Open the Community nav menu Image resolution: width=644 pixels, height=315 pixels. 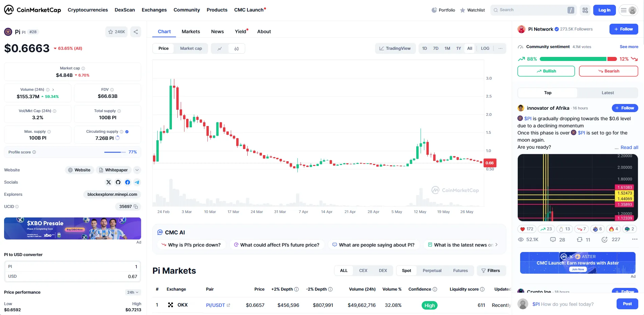[187, 10]
